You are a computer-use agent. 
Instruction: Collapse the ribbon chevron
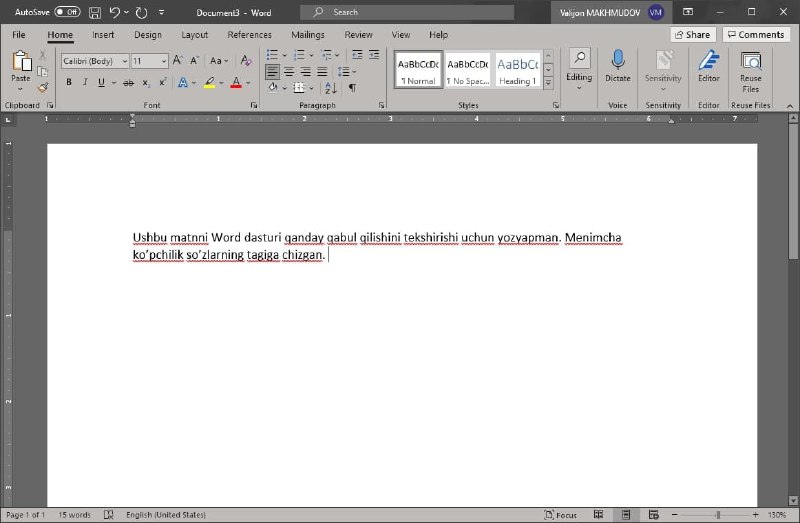[x=790, y=106]
